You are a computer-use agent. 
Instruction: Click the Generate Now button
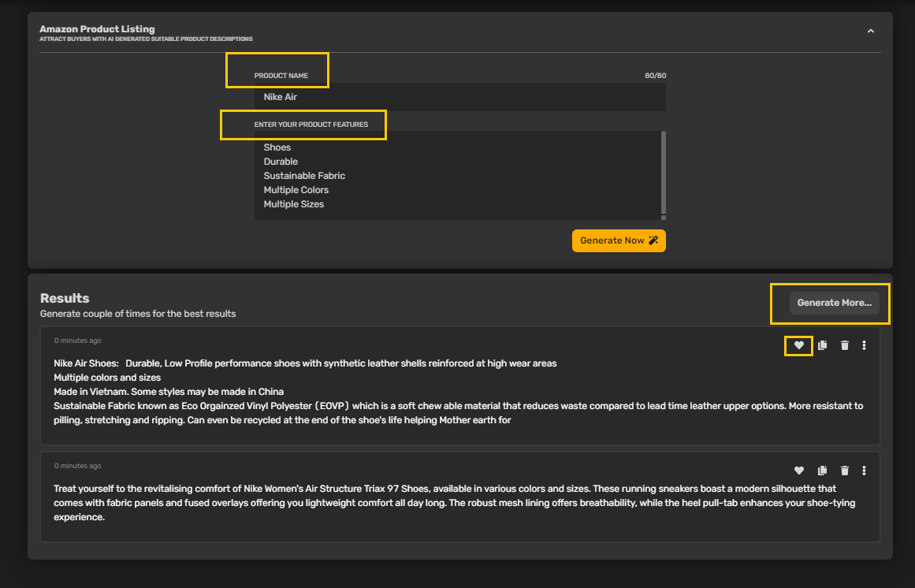tap(619, 240)
